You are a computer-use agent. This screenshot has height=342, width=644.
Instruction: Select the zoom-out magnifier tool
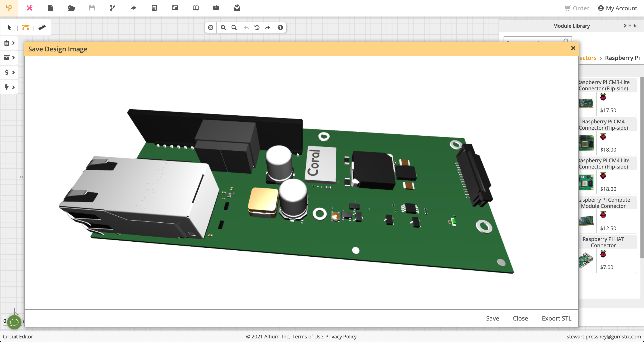(233, 28)
